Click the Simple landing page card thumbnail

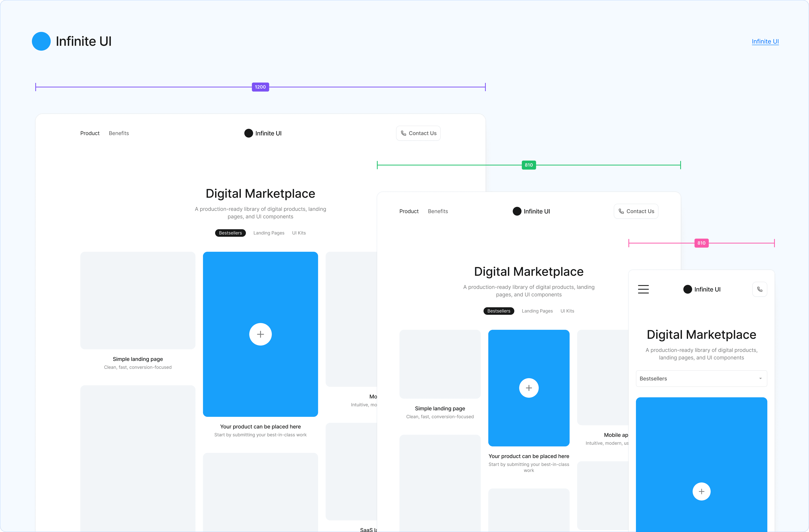(x=138, y=301)
